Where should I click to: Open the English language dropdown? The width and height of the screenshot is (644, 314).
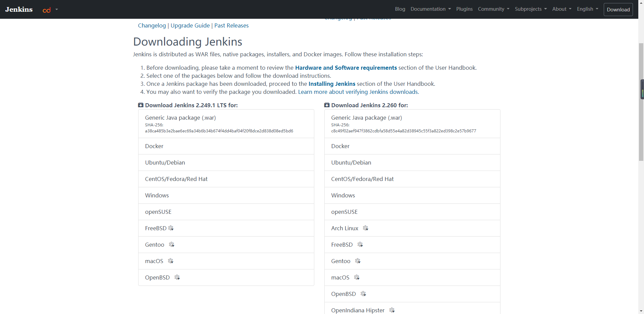click(588, 9)
